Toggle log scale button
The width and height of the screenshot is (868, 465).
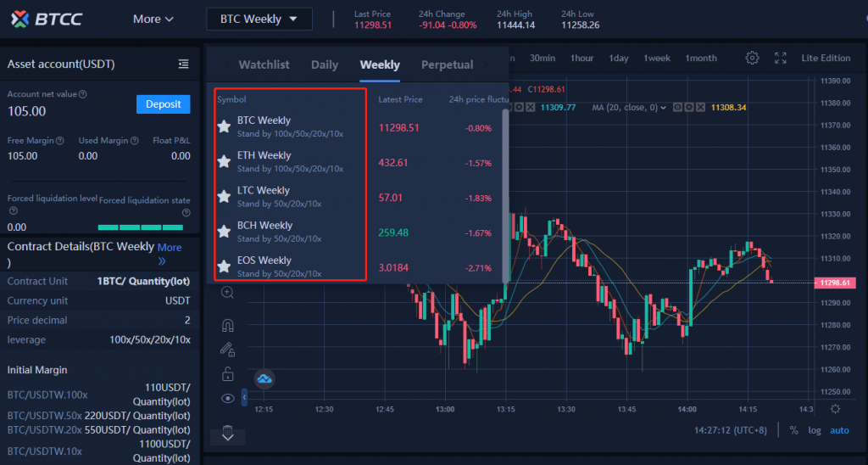tap(815, 430)
